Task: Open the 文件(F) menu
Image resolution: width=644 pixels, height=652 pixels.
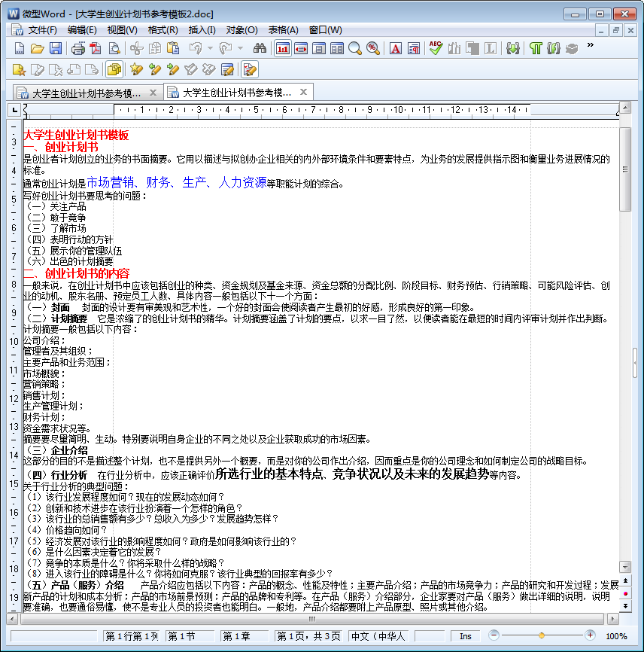Action: click(x=42, y=30)
